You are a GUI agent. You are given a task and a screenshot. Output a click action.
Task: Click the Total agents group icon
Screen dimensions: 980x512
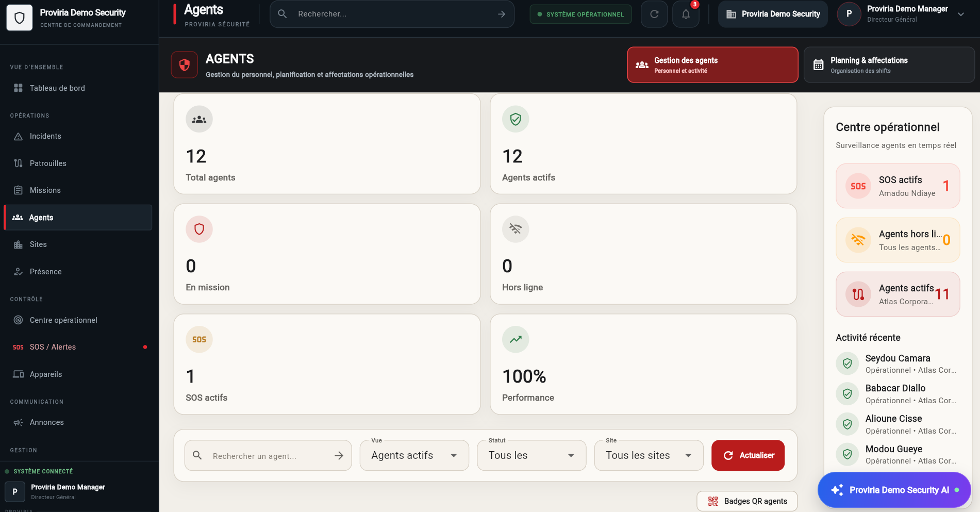click(x=199, y=119)
